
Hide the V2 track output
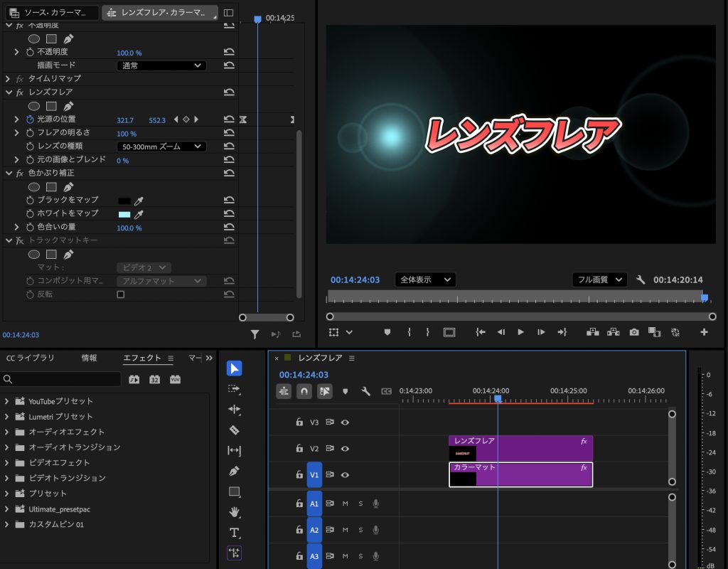tap(345, 449)
